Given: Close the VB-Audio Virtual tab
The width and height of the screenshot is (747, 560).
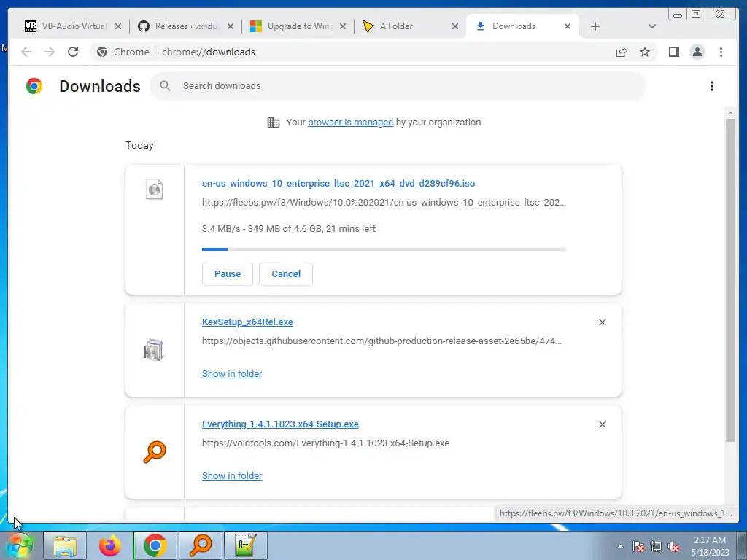Looking at the screenshot, I should click(x=118, y=27).
